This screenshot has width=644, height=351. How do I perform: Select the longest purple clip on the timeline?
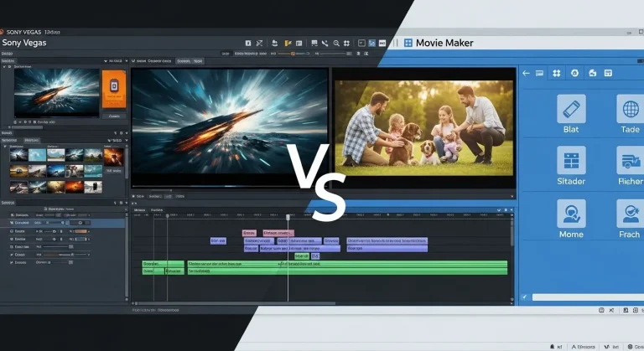(x=387, y=240)
